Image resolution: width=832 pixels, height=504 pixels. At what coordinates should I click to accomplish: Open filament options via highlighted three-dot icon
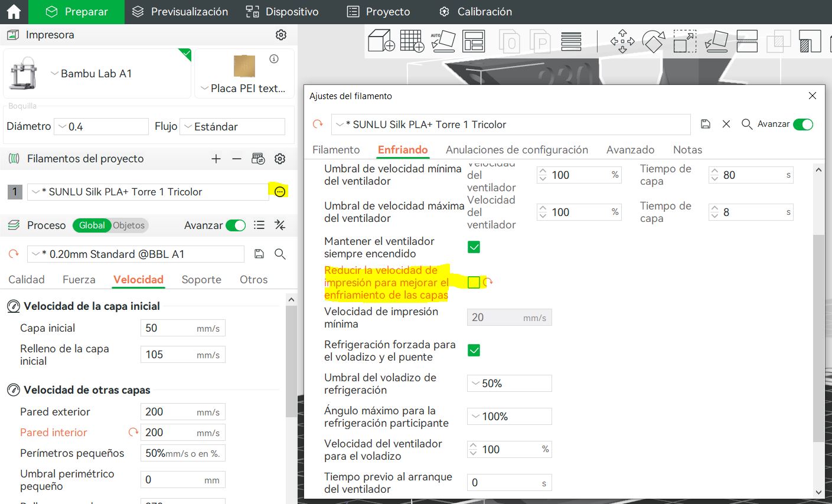(280, 192)
